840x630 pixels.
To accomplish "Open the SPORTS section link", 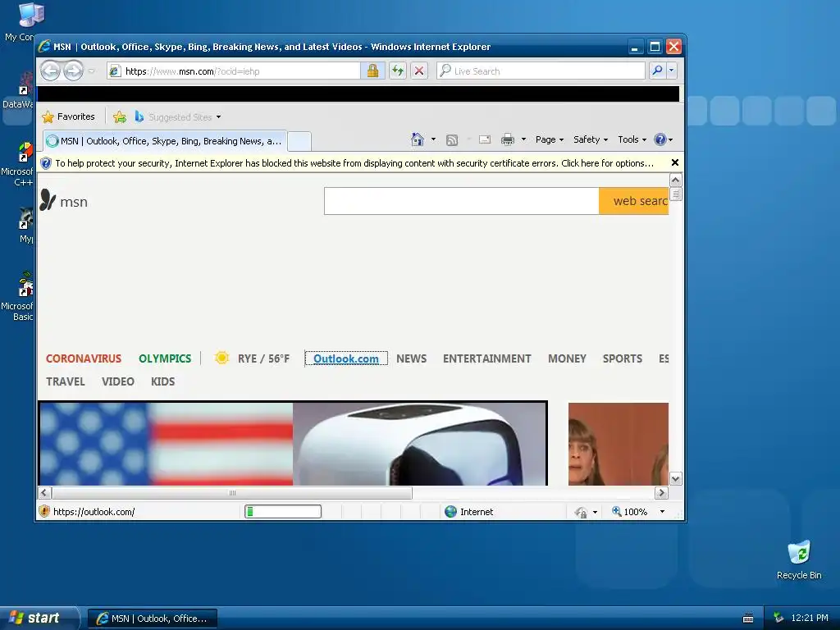I will coord(623,358).
